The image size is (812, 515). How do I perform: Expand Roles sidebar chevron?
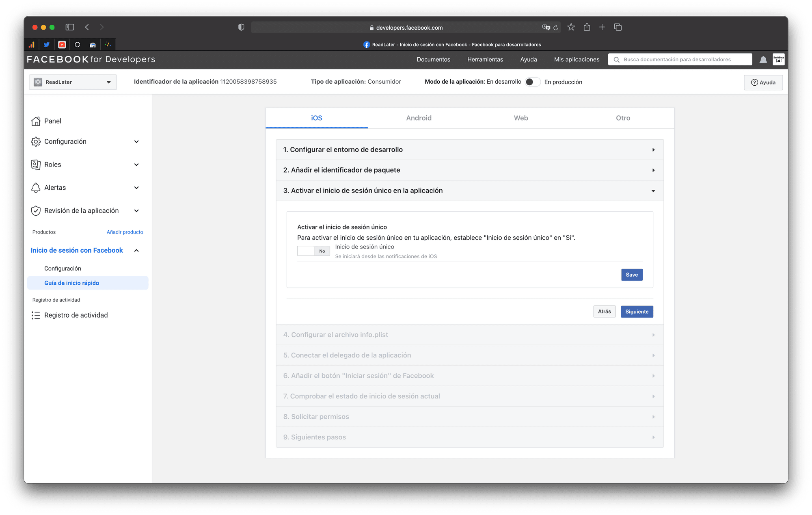click(x=136, y=164)
